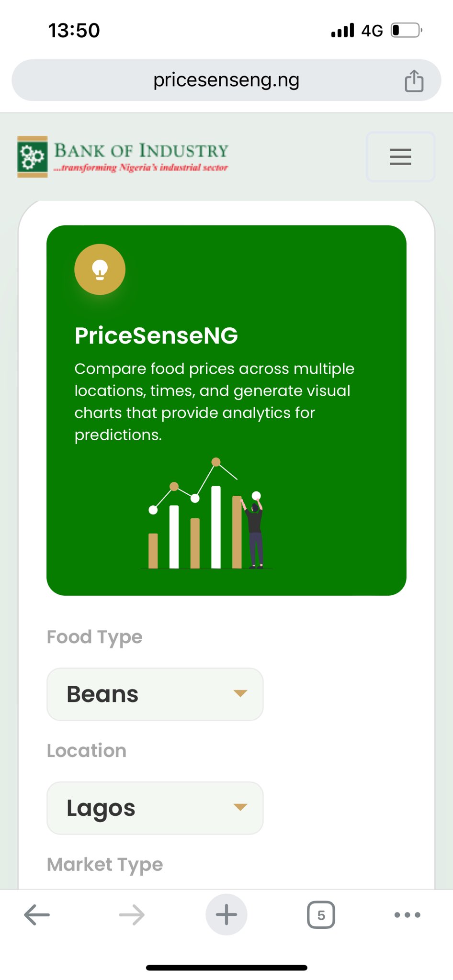
Task: Open the Location dropdown showing Lagos
Action: (x=155, y=808)
